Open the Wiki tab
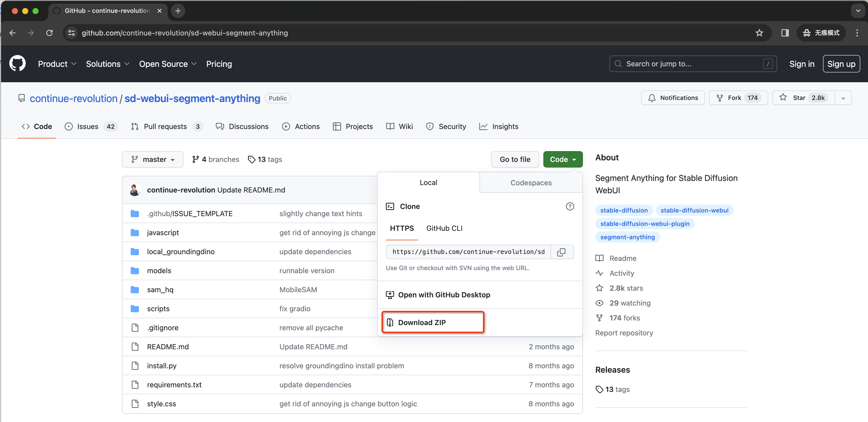Screen dimensions: 868x422 [399, 126]
